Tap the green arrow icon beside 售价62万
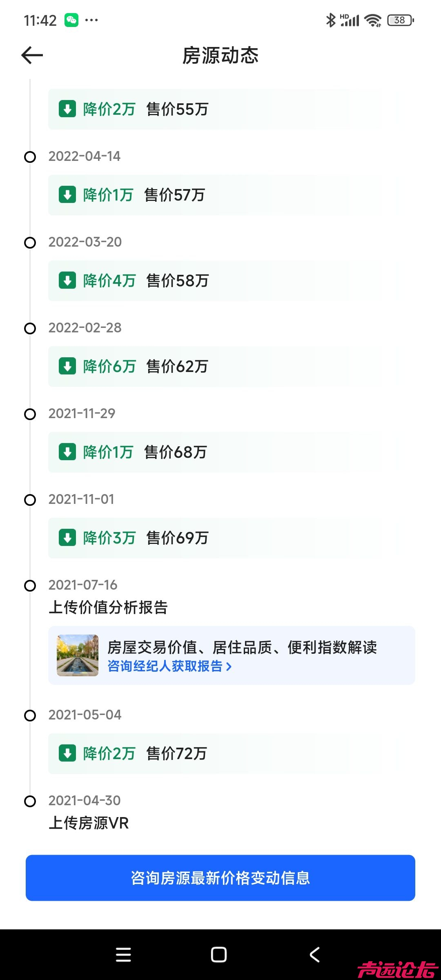Viewport: 441px width, 980px height. [67, 366]
